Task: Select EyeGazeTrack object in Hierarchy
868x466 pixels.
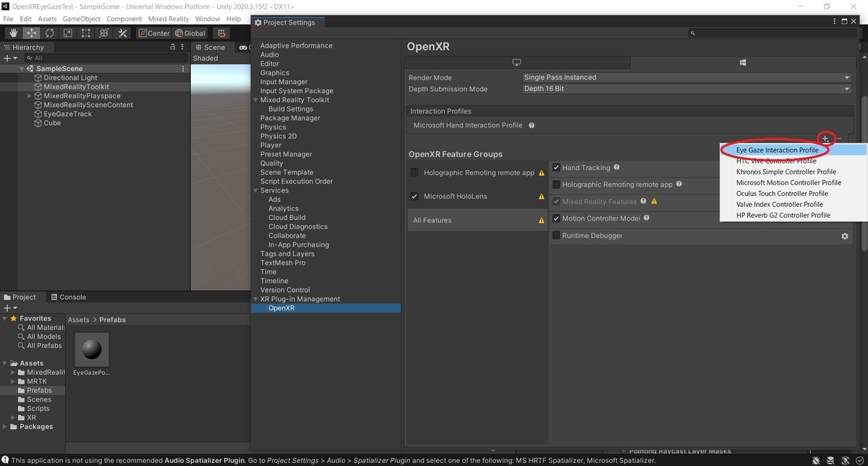Action: pos(67,114)
